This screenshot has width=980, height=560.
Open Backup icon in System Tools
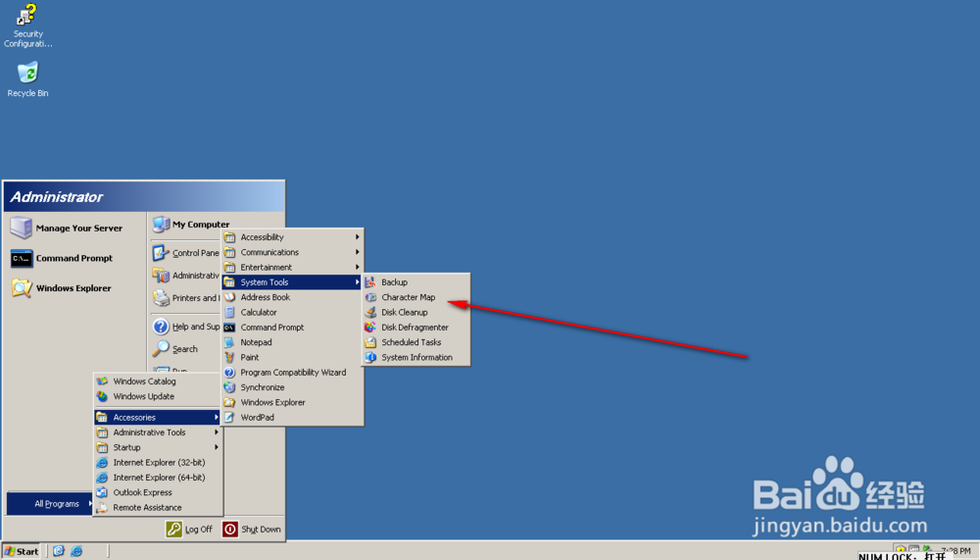[370, 282]
